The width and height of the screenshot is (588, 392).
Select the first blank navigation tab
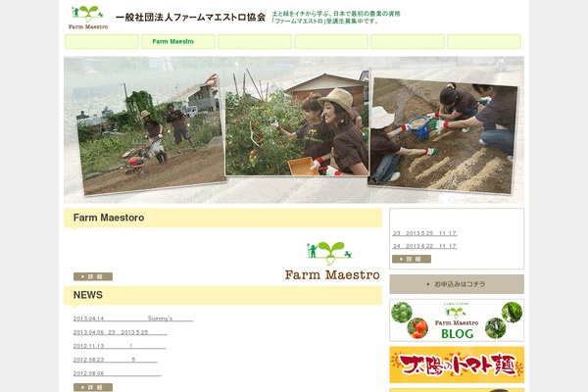click(x=102, y=41)
